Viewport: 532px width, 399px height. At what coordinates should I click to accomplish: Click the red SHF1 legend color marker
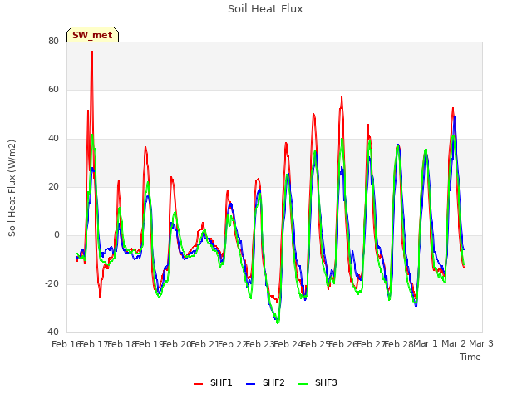(x=198, y=384)
